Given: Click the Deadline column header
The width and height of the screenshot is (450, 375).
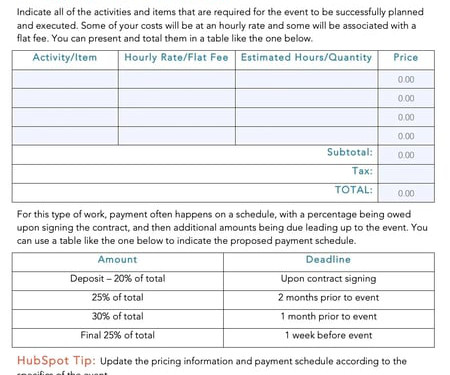Looking at the screenshot, I should pos(328,260).
